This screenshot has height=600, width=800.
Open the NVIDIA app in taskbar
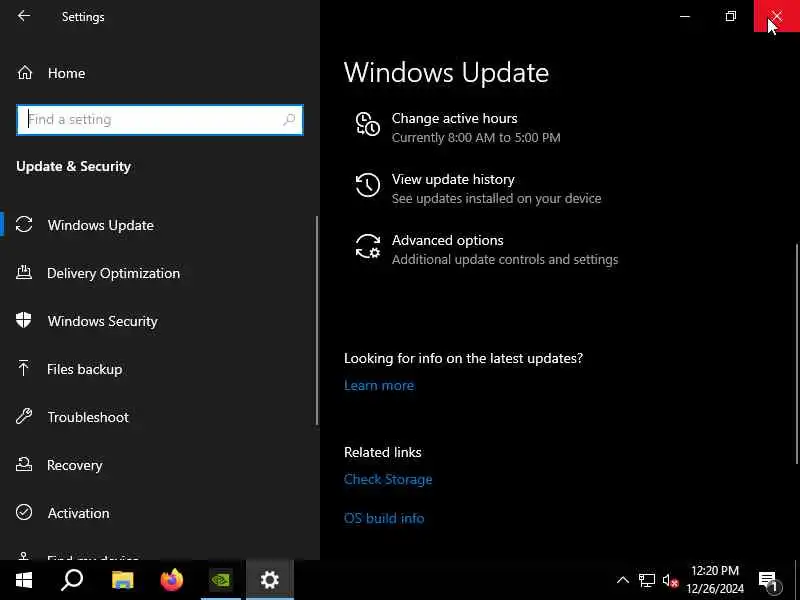[x=221, y=580]
